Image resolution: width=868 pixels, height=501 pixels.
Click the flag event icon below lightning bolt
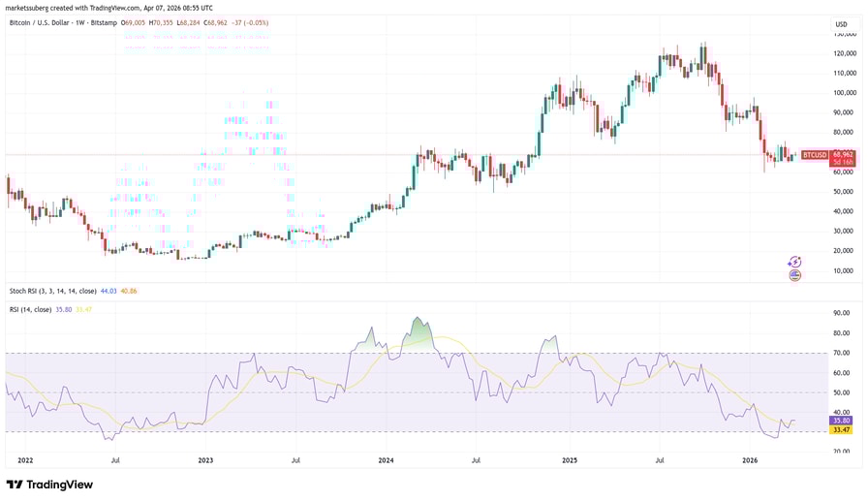click(x=795, y=275)
